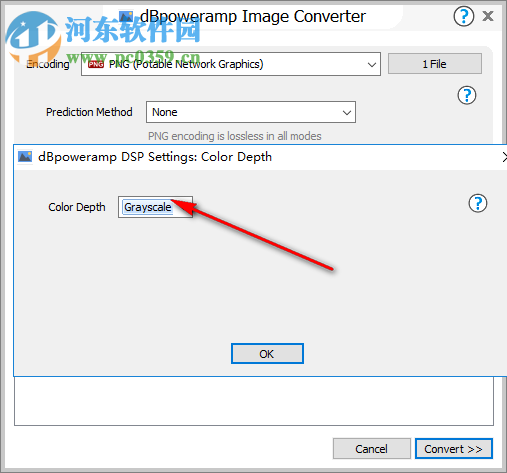Click the PNG format icon in Encoding
This screenshot has width=507, height=473.
pos(96,64)
